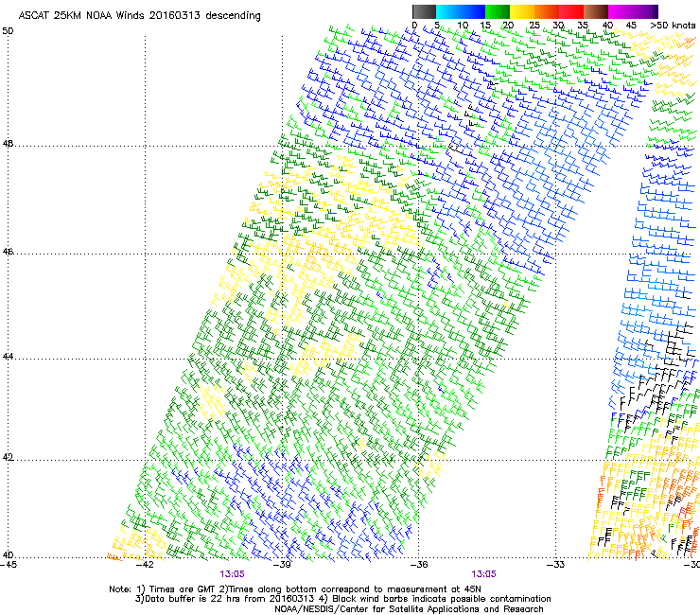Click the title 'ASCAT 25KM NOAA Winds 20160313 descending'
700x615 pixels.
click(139, 15)
